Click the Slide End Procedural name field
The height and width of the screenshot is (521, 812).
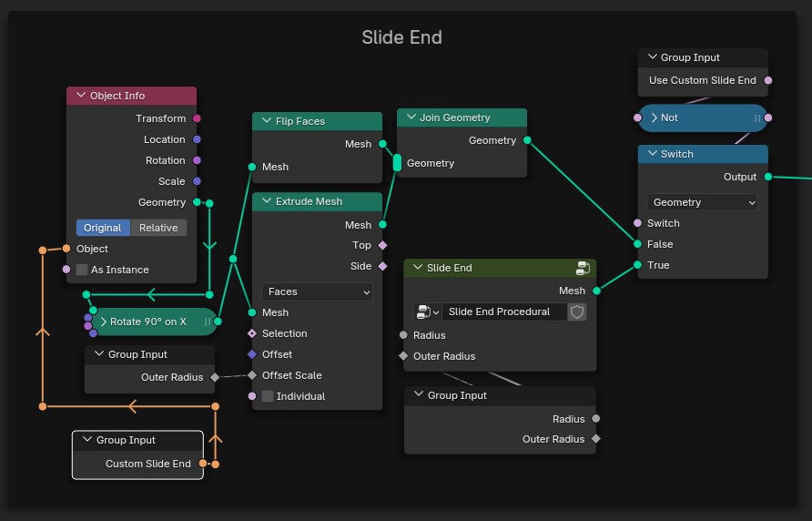(504, 312)
